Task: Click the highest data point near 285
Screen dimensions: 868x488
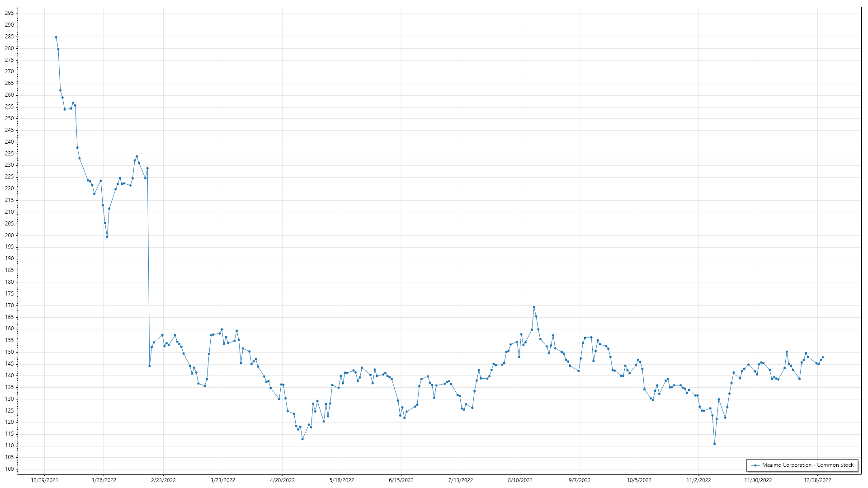Action: [56, 37]
